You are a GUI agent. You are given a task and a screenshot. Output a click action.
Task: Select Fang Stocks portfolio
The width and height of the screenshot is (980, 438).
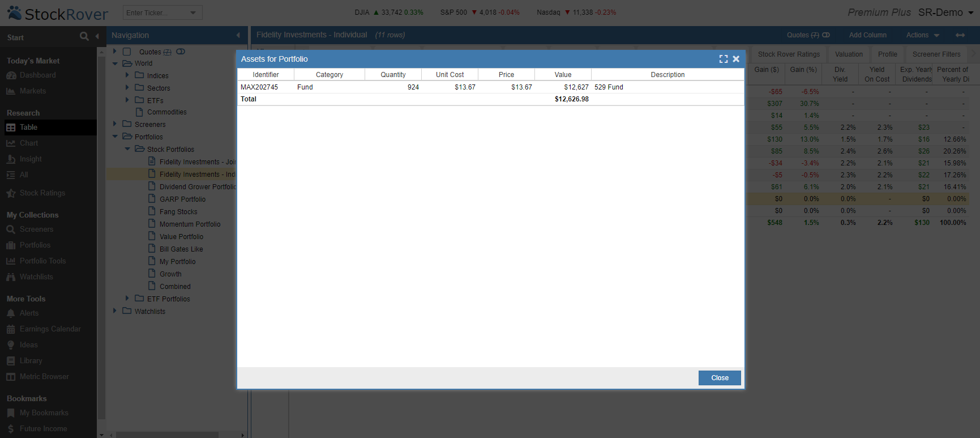178,212
